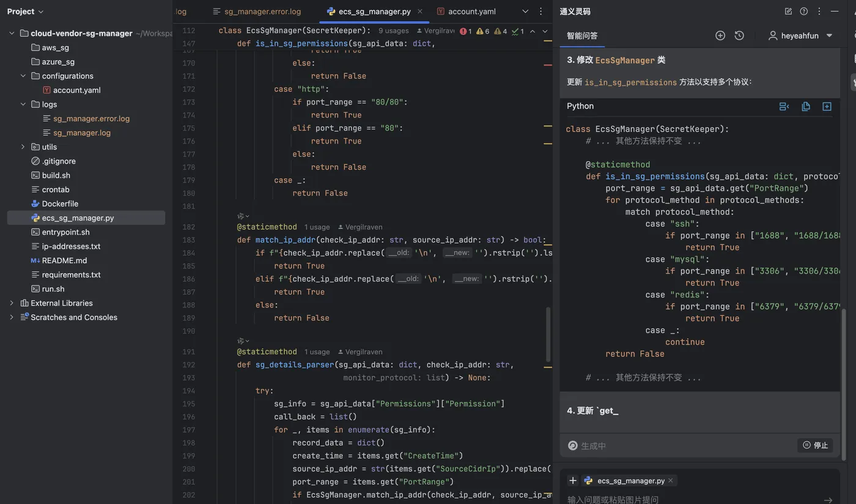Collapse the cloud-vendor-sg-manager root folder

[12, 33]
